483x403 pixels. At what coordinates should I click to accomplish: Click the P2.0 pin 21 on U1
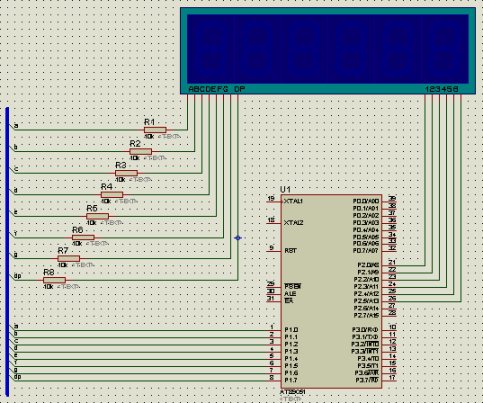point(389,265)
